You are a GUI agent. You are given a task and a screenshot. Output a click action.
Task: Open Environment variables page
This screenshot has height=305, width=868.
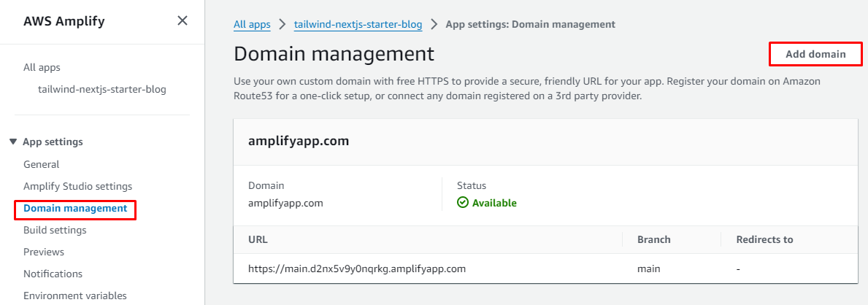click(x=74, y=296)
